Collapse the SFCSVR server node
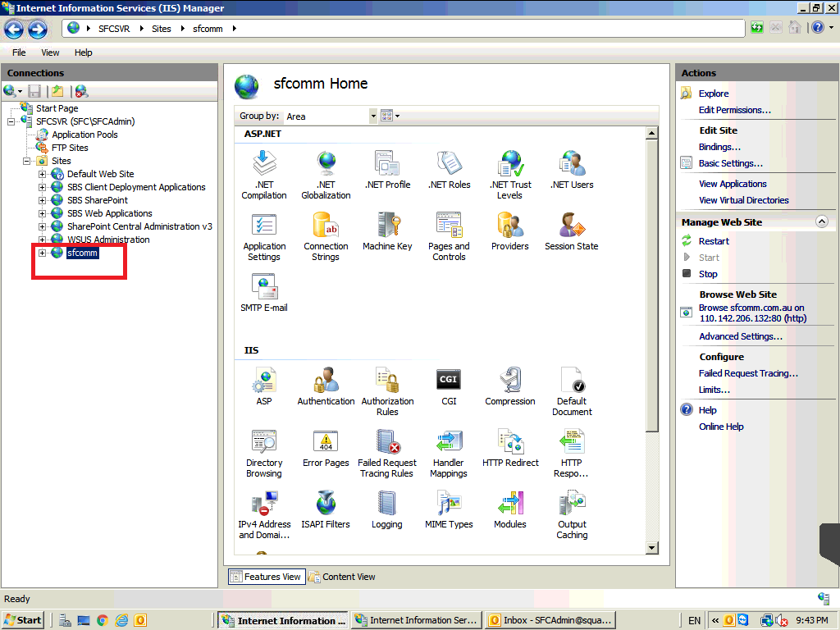This screenshot has height=630, width=840. pos(11,121)
